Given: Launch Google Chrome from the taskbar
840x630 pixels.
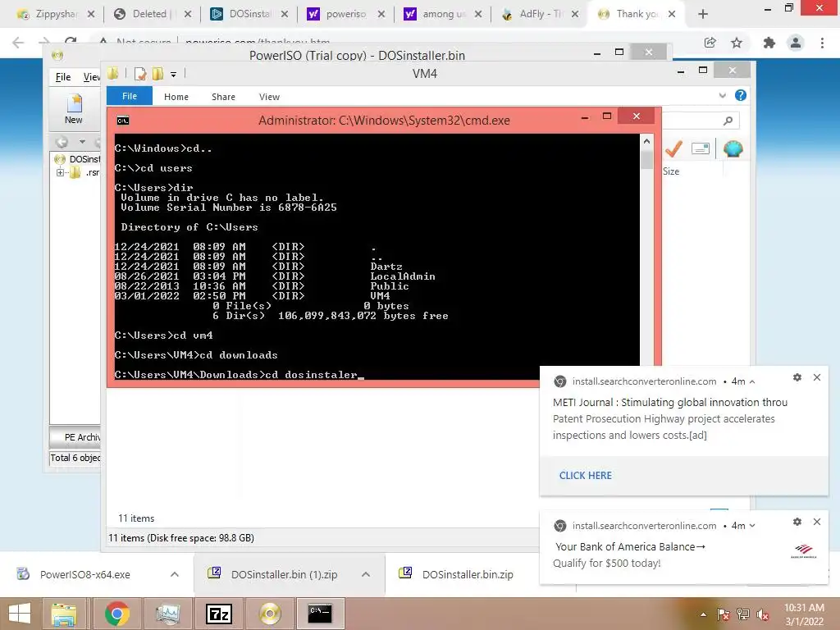Looking at the screenshot, I should (116, 614).
